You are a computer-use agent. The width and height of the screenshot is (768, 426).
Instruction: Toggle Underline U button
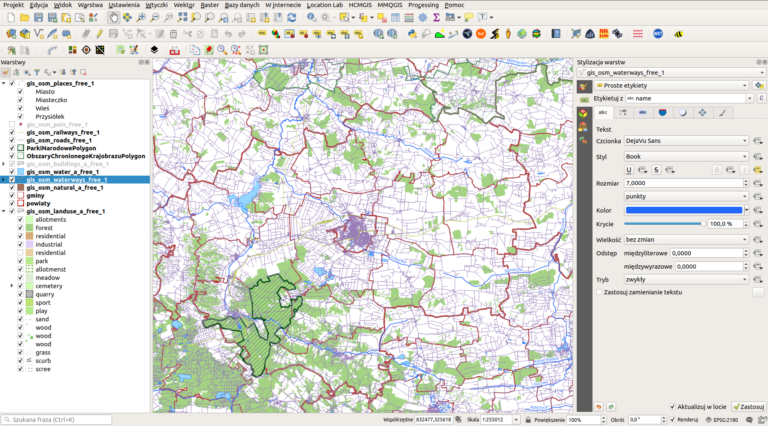pos(629,170)
